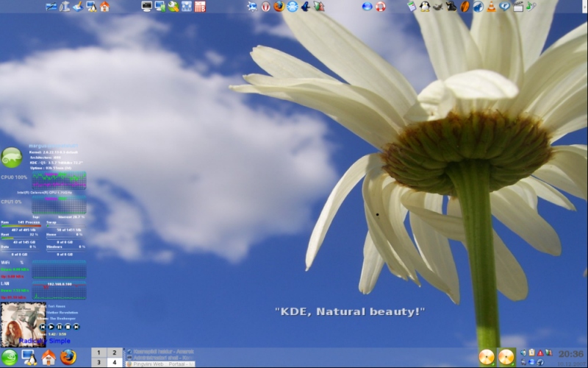Launch Amarok wolf icon in top panel
This screenshot has width=588, height=368.
tap(478, 7)
